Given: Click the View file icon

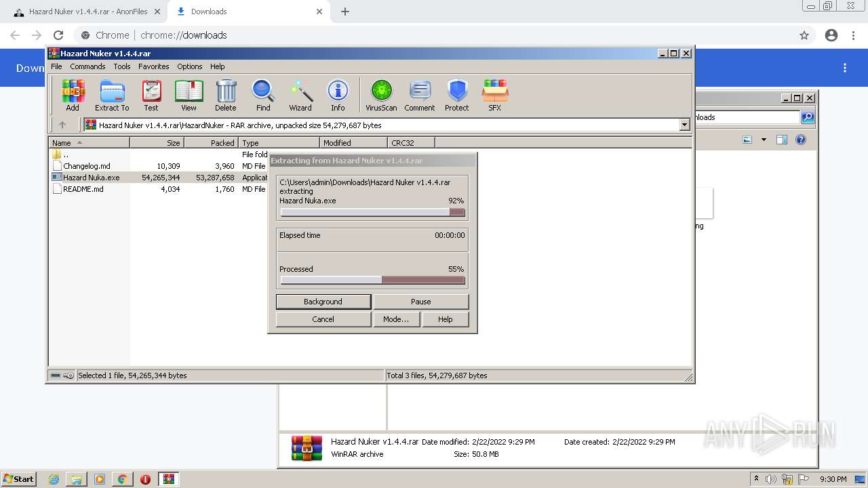Looking at the screenshot, I should [189, 95].
